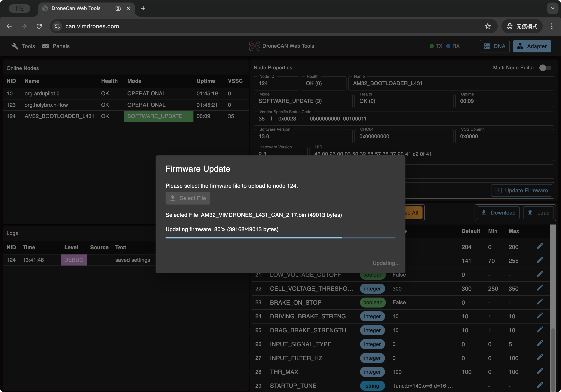Viewport: 561px width, 392px height.
Task: Click the firmware update progress bar
Action: coord(280,237)
